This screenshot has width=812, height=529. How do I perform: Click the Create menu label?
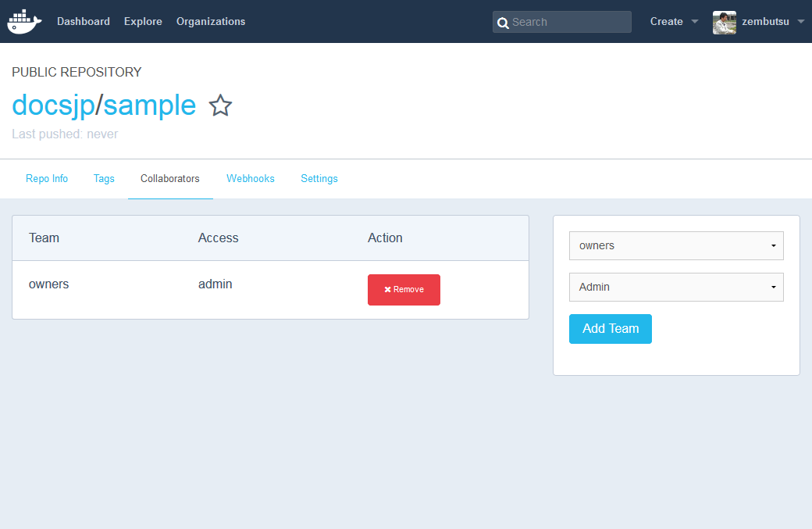point(666,21)
